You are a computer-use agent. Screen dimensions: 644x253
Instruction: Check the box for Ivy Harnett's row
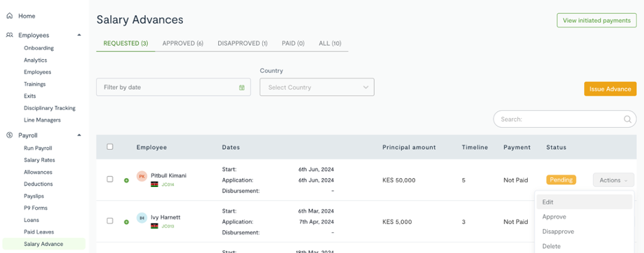[109, 221]
